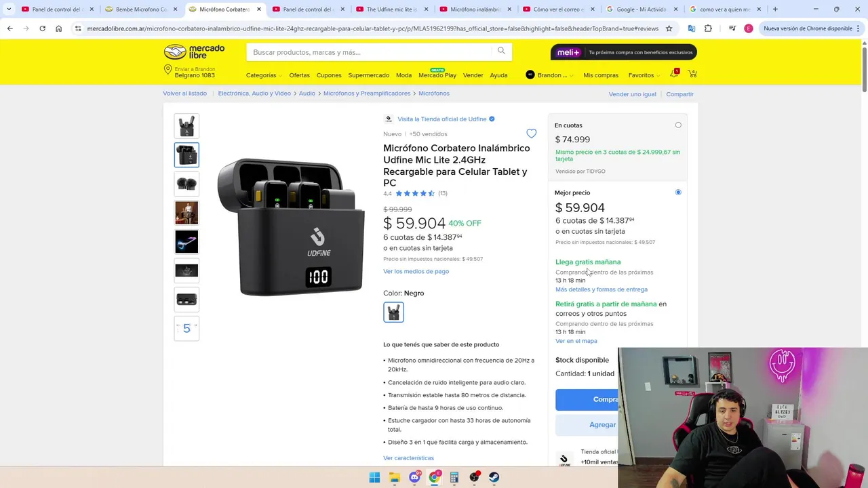Bookmark this page with star icon
Screen dimensions: 868x488
point(669,28)
